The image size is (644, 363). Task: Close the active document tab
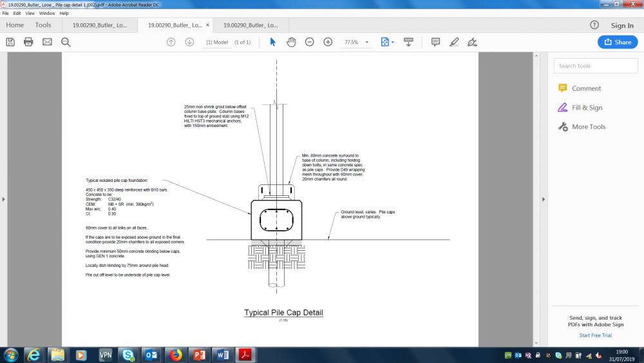207,25
